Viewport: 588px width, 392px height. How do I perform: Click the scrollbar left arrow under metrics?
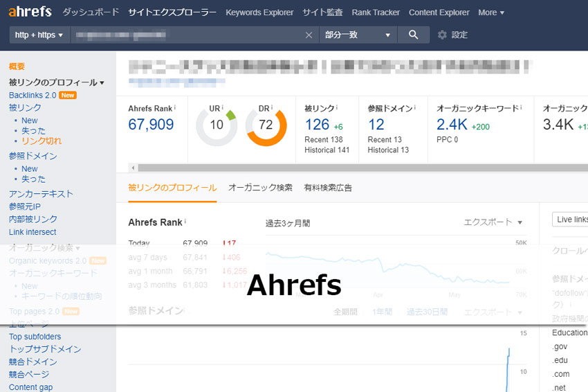(133, 168)
